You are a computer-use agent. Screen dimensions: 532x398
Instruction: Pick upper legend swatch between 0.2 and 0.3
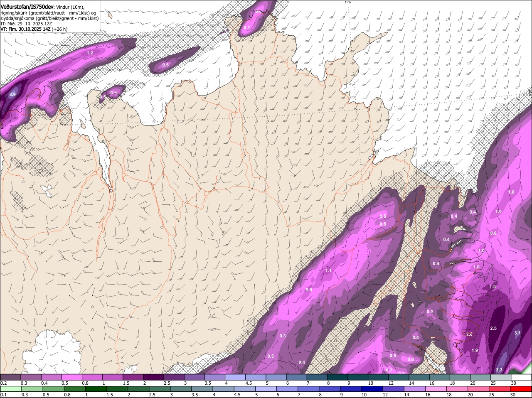click(x=10, y=377)
